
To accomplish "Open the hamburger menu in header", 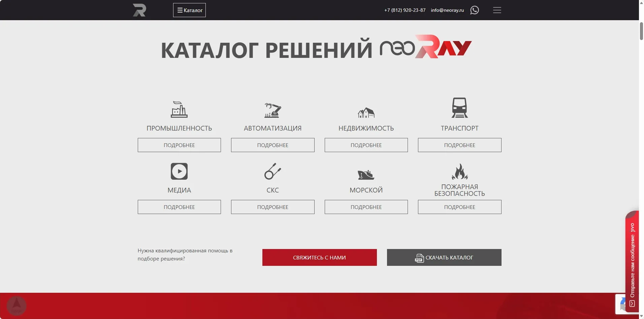I will (497, 10).
